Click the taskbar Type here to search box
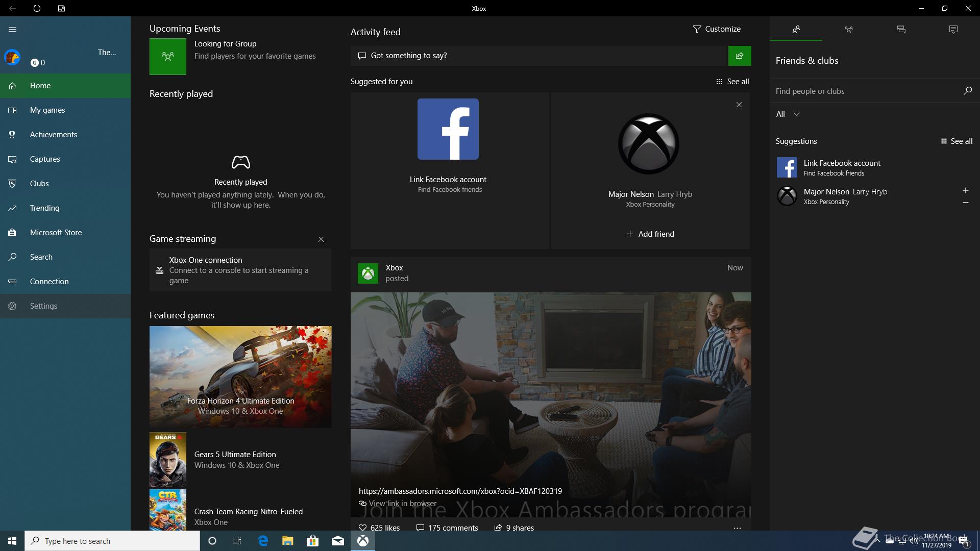The height and width of the screenshot is (551, 980). (x=112, y=541)
